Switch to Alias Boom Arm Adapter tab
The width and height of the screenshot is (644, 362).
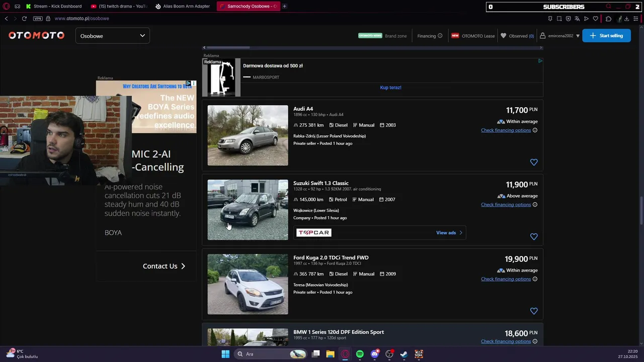tap(183, 7)
